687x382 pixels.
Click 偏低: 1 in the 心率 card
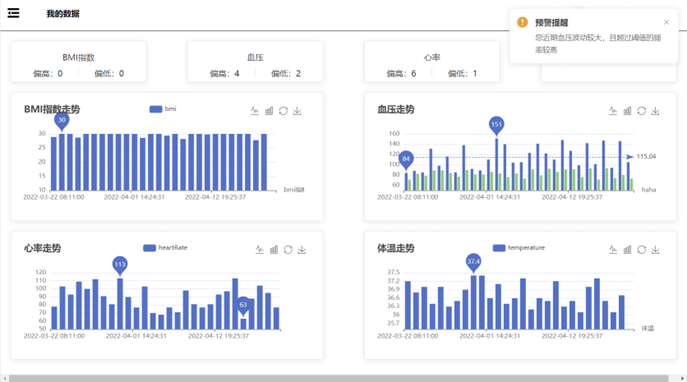462,73
